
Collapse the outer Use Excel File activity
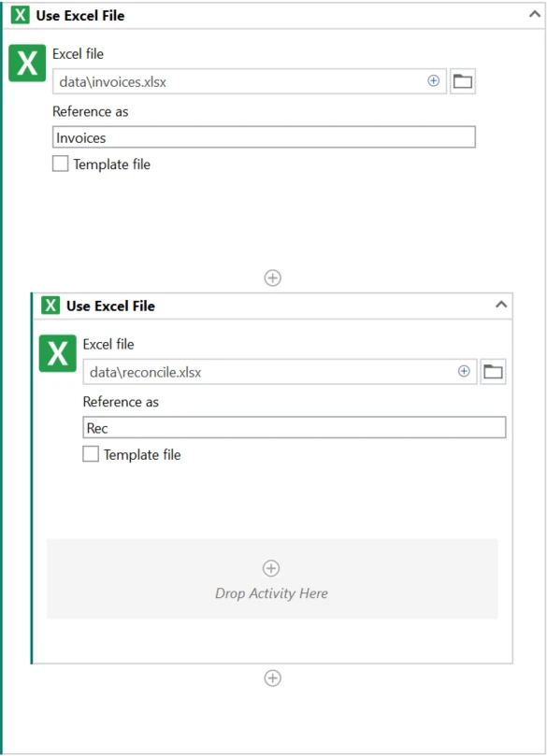click(x=535, y=14)
